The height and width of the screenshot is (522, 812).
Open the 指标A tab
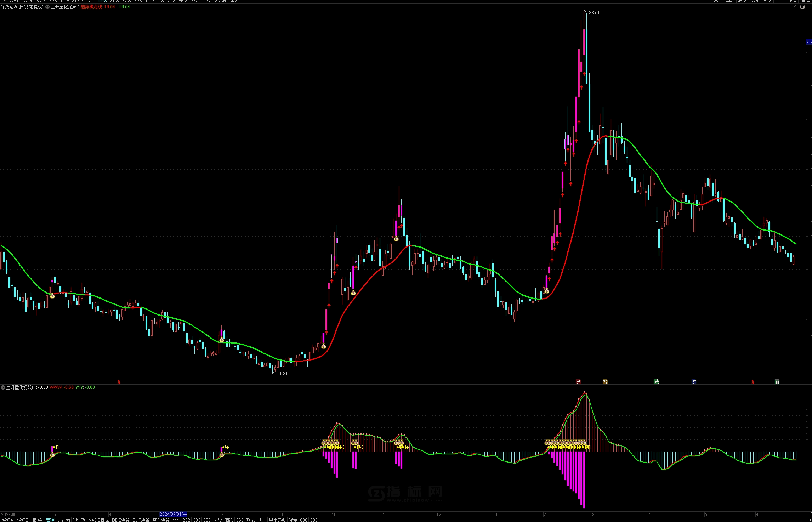pos(7,520)
